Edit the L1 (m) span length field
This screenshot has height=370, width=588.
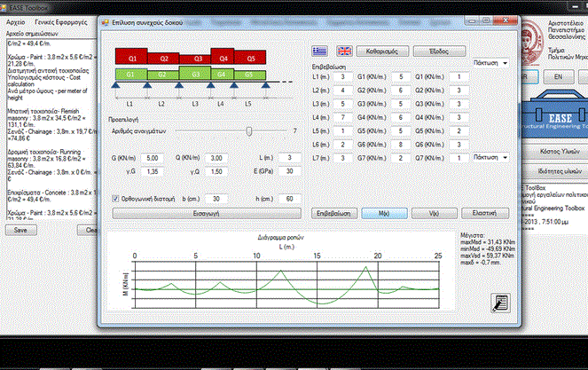point(342,77)
